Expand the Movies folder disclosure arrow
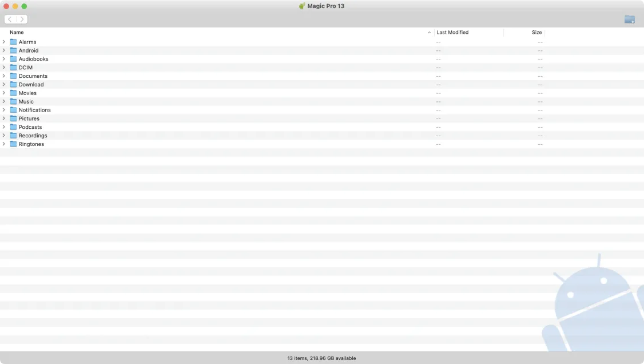 point(3,93)
